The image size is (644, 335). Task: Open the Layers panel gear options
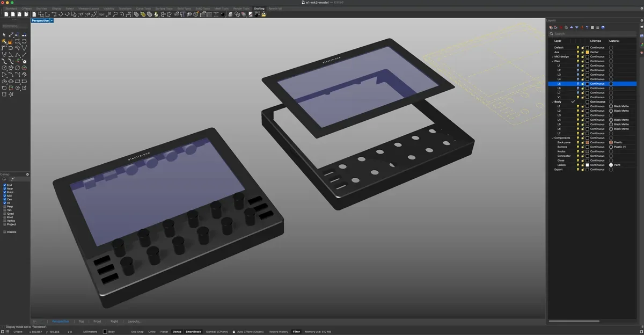(x=642, y=20)
